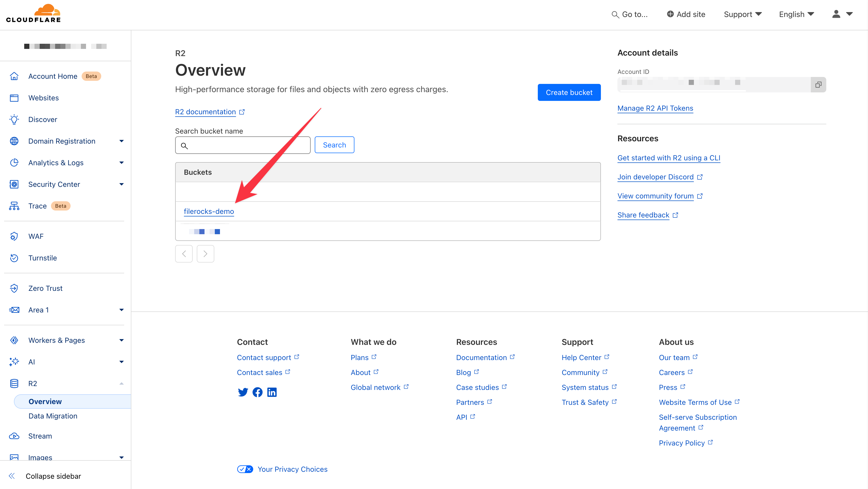Open the filerocks-demo bucket link
Screen dimensions: 868x489
click(209, 211)
